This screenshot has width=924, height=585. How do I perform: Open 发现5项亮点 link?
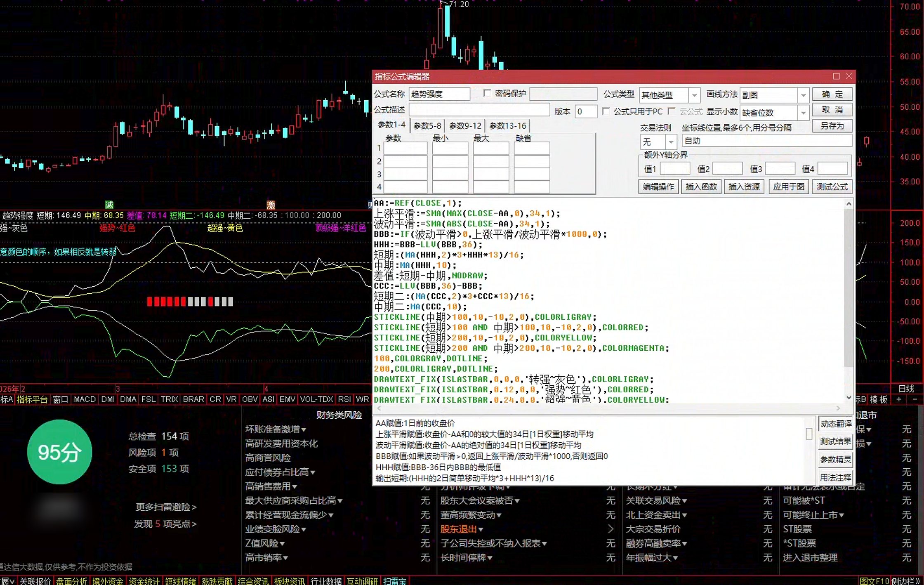pyautogui.click(x=165, y=524)
